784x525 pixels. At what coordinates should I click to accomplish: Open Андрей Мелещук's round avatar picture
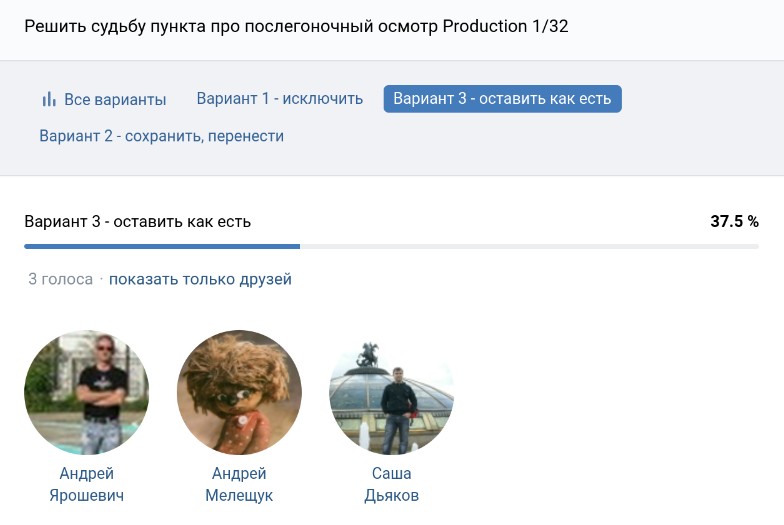coord(239,392)
